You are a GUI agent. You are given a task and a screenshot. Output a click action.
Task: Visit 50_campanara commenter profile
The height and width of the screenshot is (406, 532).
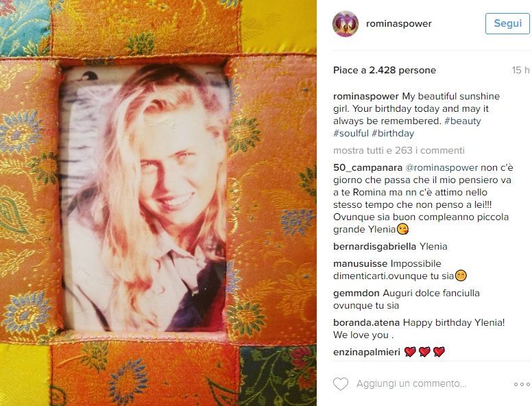click(x=367, y=168)
